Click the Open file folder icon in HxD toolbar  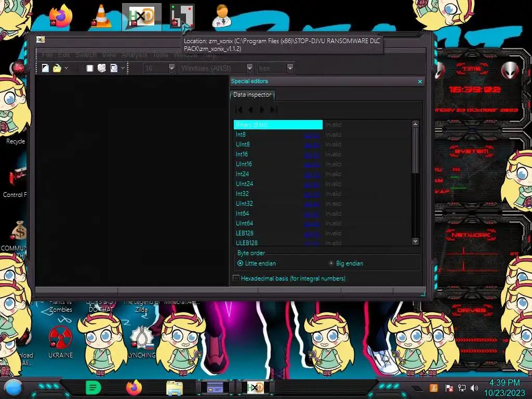coord(57,68)
